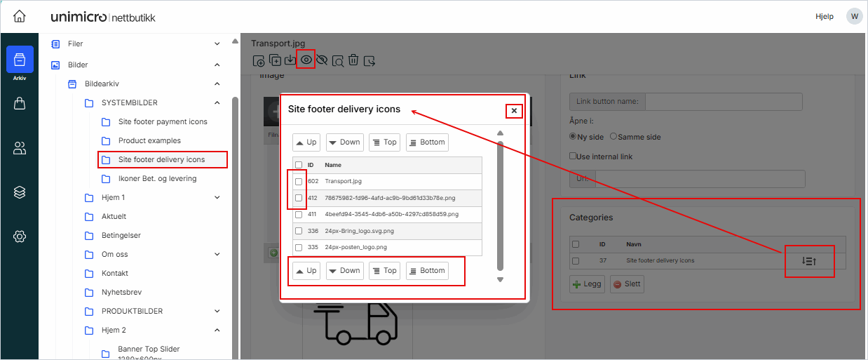Click the magnifier preview icon in toolbar
Screen dimensions: 868x360
point(338,60)
